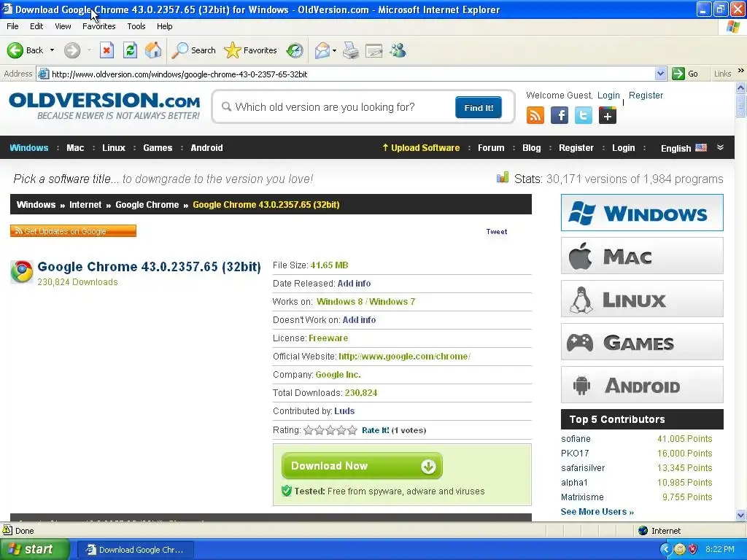
Task: Open the Mail envelope toolbar icon
Action: (322, 50)
